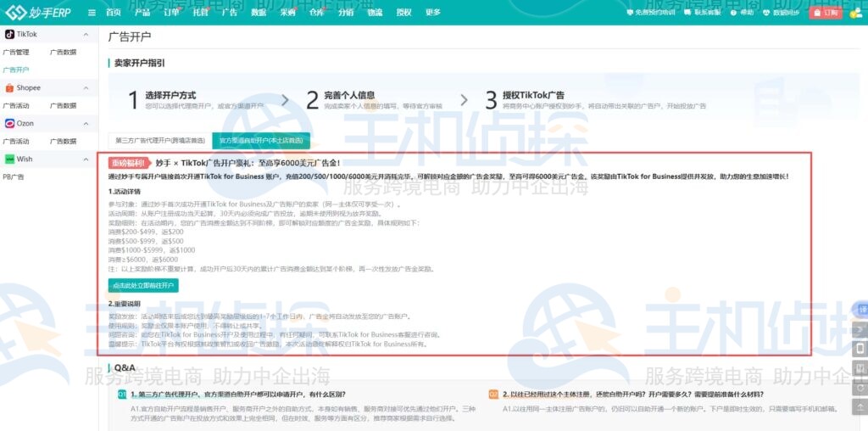Viewport: 868px width, 431px height.
Task: Click the mobile phone floating icon
Action: 860,349
